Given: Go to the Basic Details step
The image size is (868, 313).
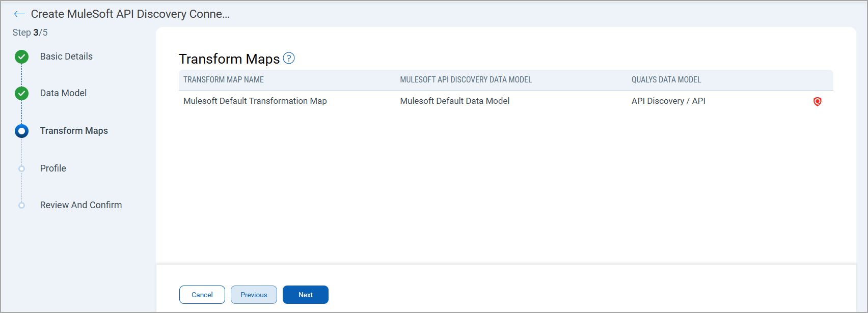Looking at the screenshot, I should pos(66,56).
